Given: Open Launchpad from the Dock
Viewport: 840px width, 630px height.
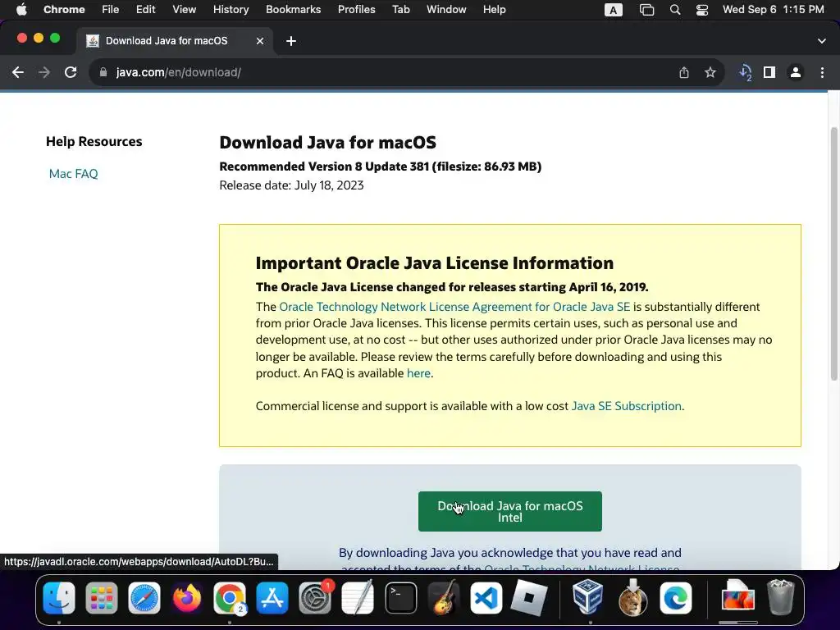Looking at the screenshot, I should coord(101,598).
